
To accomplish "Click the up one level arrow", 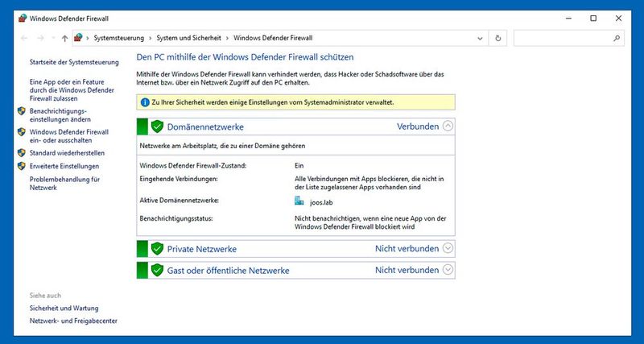I will pos(64,38).
